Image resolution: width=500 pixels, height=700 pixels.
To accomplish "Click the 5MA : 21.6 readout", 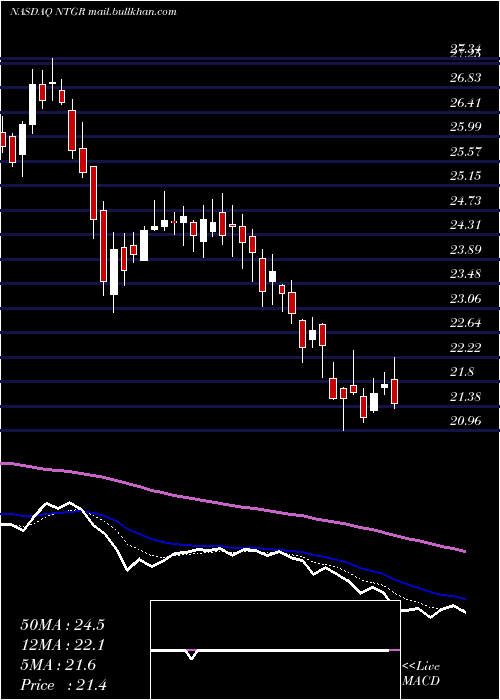I will click(58, 665).
